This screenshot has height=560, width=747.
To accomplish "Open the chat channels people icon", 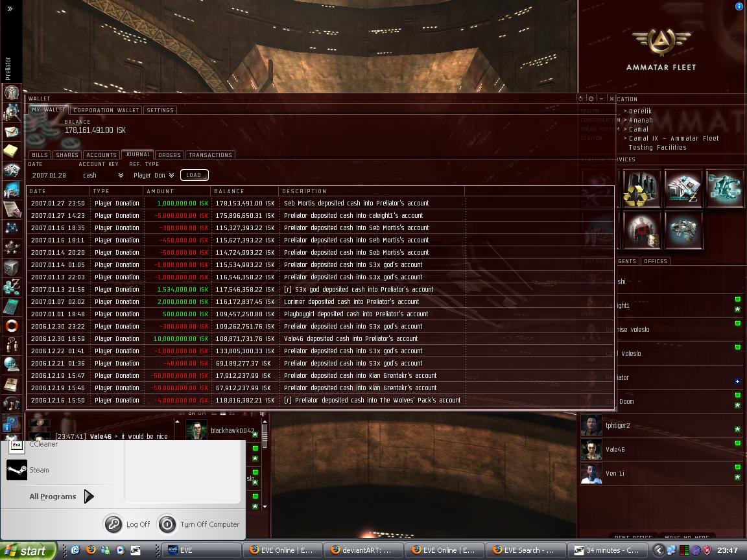I will [x=12, y=345].
